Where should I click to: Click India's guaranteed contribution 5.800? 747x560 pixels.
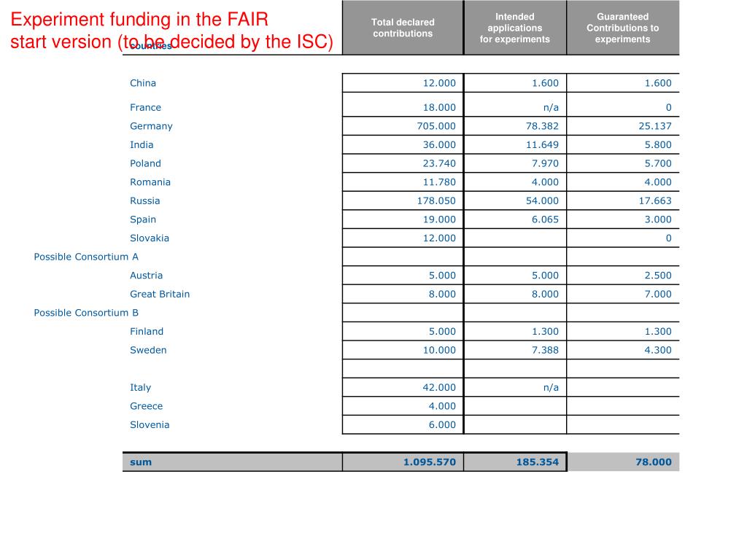658,145
